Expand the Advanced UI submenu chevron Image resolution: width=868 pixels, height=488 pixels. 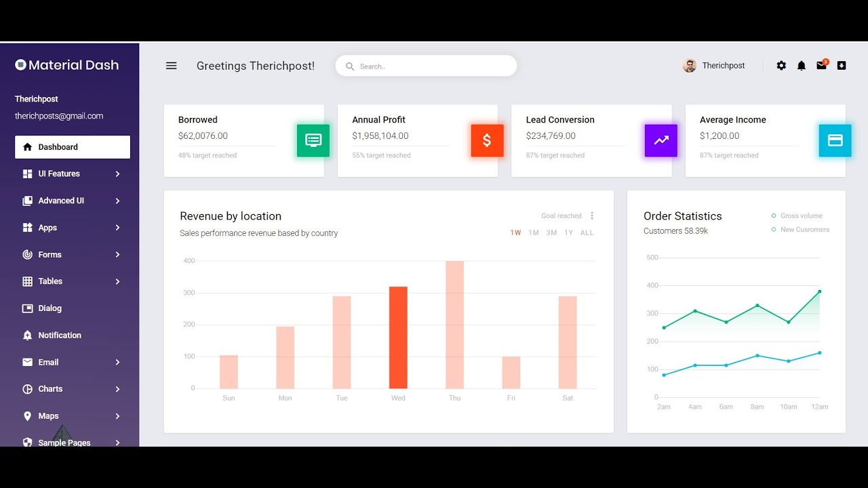point(117,201)
